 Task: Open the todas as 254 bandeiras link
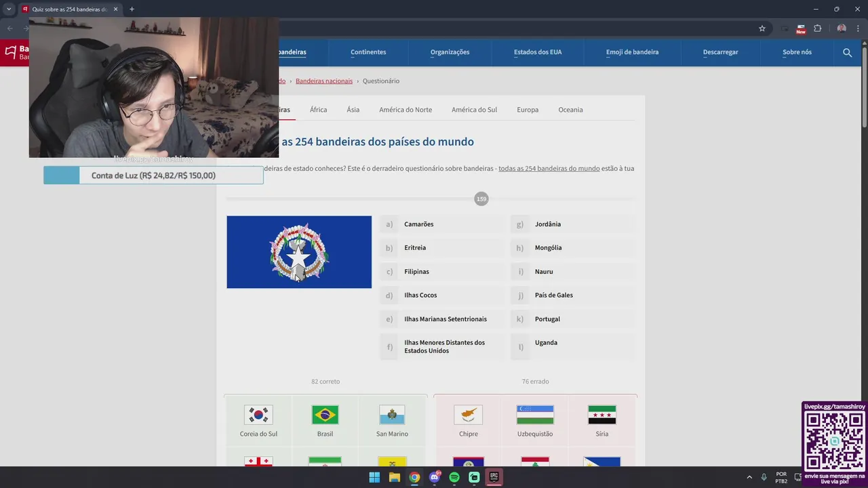click(x=549, y=168)
